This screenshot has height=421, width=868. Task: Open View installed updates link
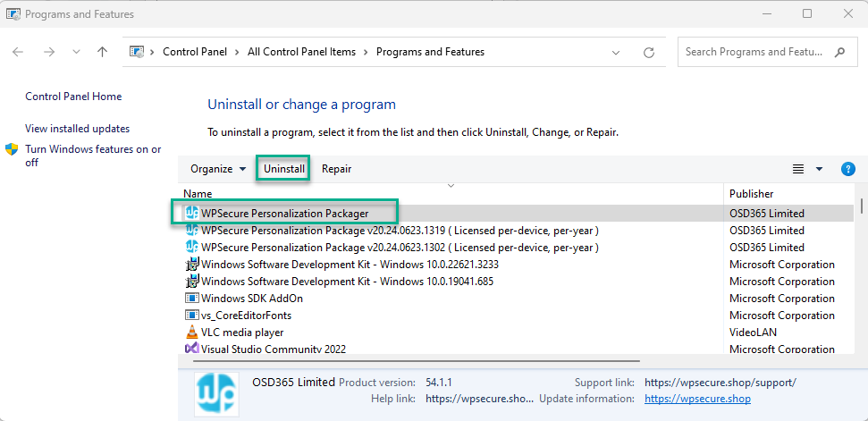pyautogui.click(x=78, y=129)
